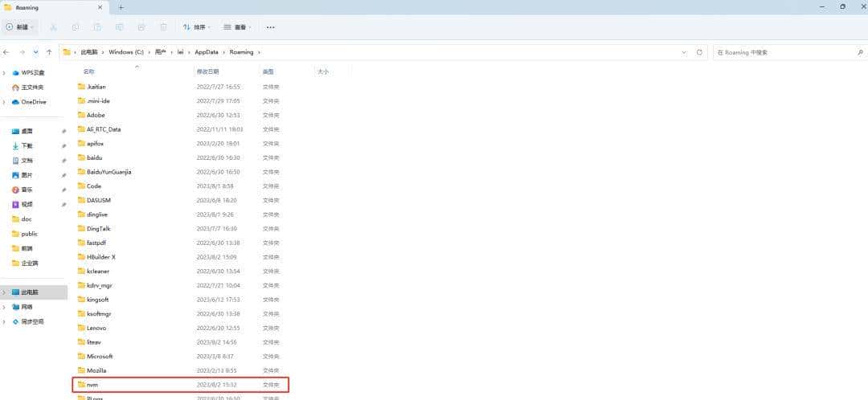Open OneDrive in the sidebar
This screenshot has width=868, height=400.
point(34,102)
